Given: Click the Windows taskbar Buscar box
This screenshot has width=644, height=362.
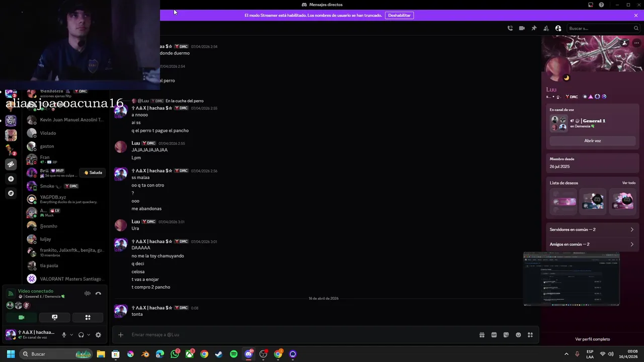Looking at the screenshot, I should 56,354.
